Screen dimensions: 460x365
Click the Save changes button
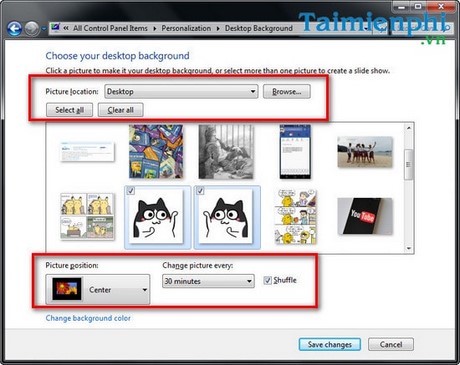pyautogui.click(x=330, y=344)
